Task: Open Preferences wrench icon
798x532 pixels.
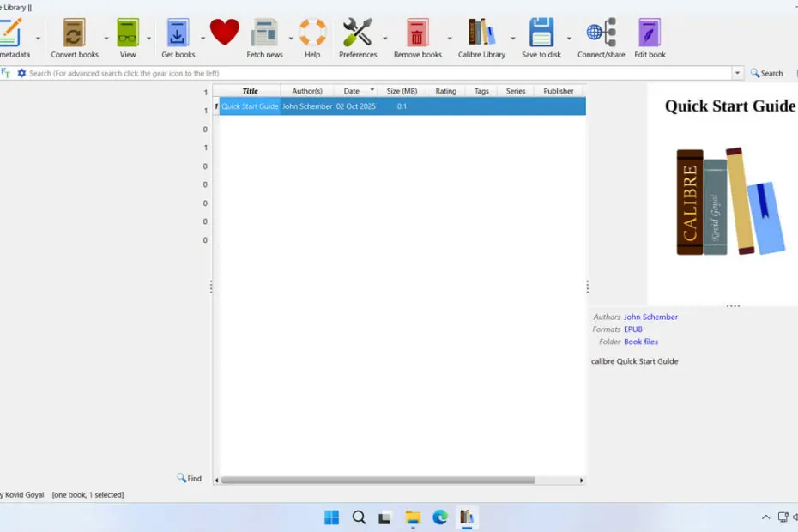Action: pos(358,34)
